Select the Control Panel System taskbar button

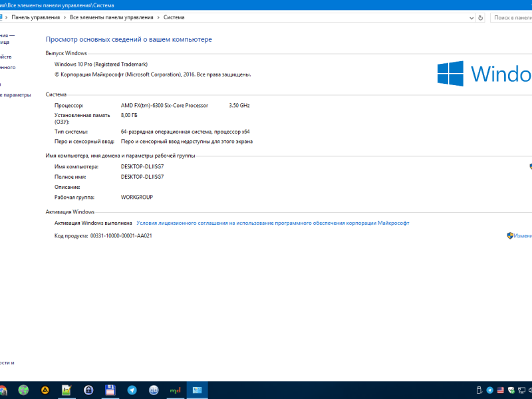pos(197,390)
